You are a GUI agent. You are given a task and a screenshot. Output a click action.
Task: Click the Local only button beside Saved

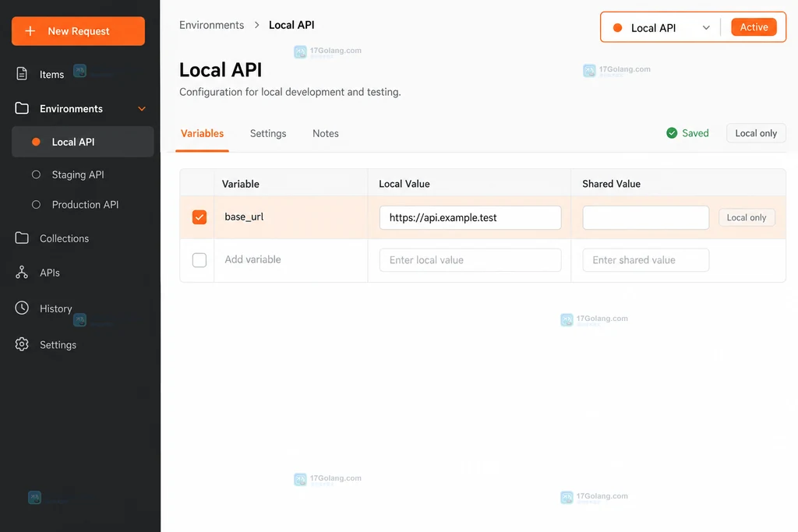click(x=756, y=132)
